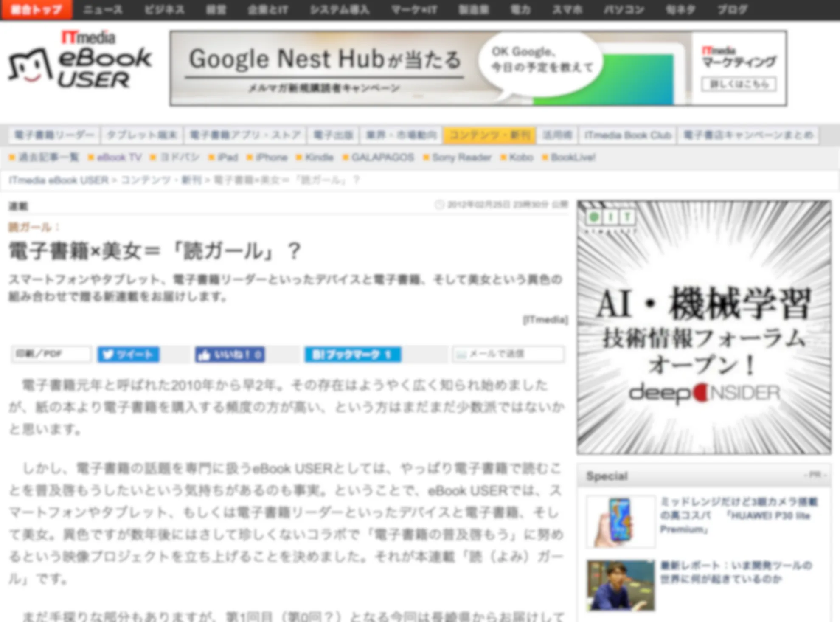Click the HUAWEI P30 lite phone thumbnail
Image resolution: width=840 pixels, height=622 pixels.
click(620, 522)
